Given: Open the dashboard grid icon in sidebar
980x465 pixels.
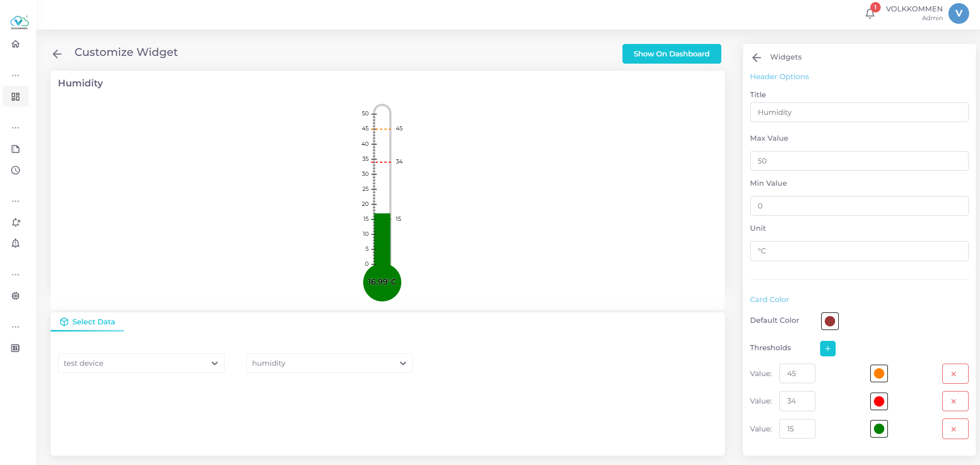Looking at the screenshot, I should (x=16, y=97).
